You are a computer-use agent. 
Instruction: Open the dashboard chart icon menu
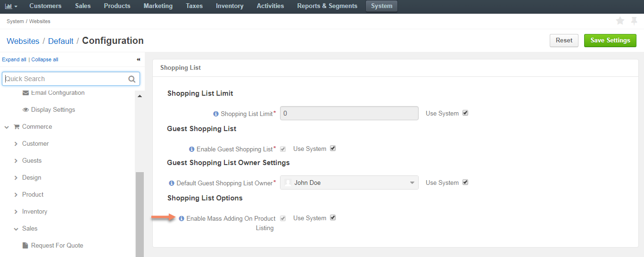pos(11,6)
